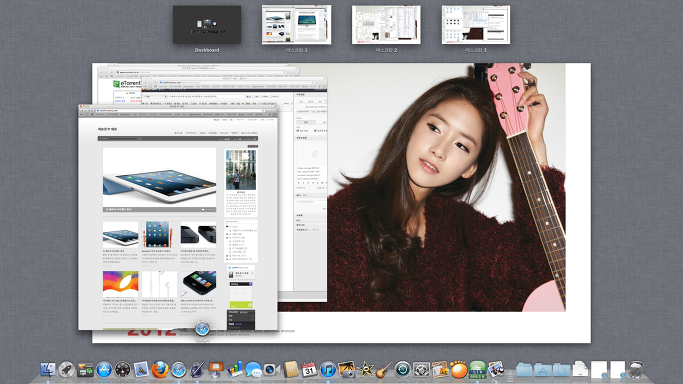Open the first blue folder stack in Dock
The height and width of the screenshot is (384, 683).
[524, 370]
